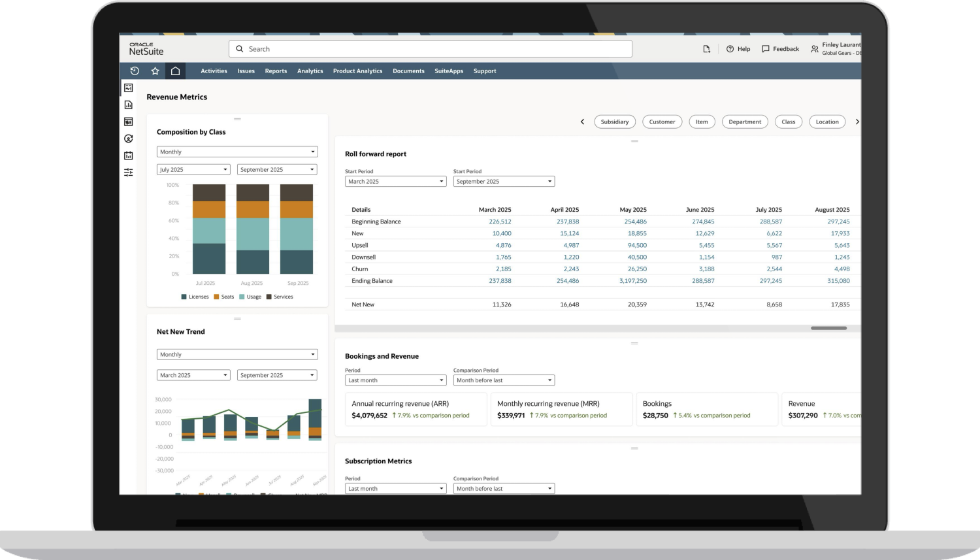Open the Roll forward March 2025 dropdown

tap(395, 182)
